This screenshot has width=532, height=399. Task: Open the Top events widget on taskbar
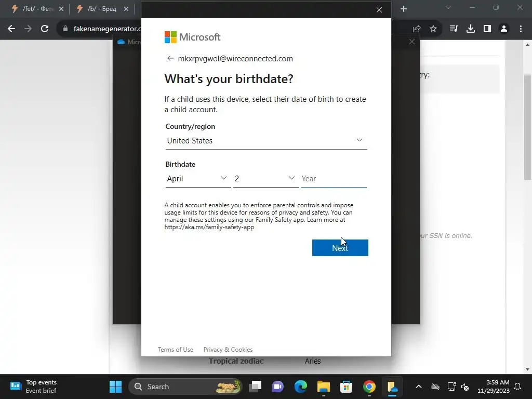pos(33,387)
